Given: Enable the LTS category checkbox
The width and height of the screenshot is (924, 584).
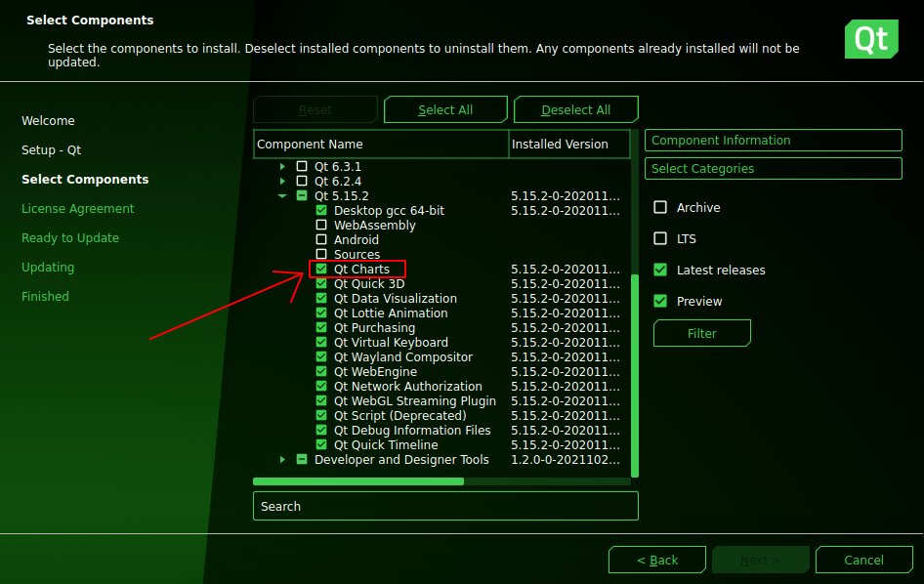Looking at the screenshot, I should click(x=660, y=238).
